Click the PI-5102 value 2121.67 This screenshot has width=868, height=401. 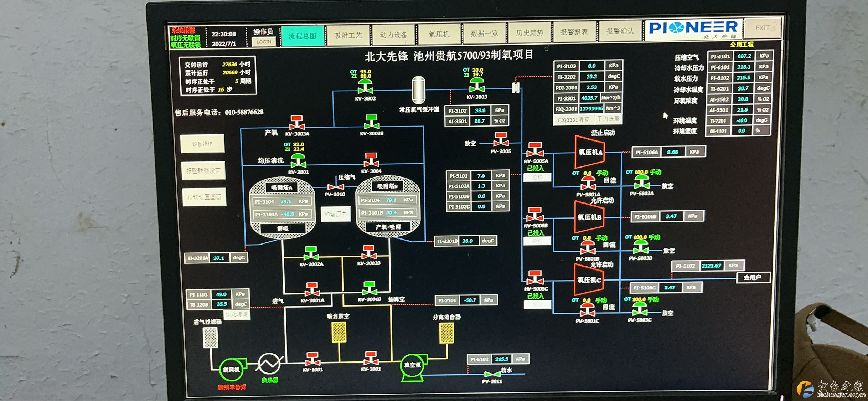[x=711, y=266]
